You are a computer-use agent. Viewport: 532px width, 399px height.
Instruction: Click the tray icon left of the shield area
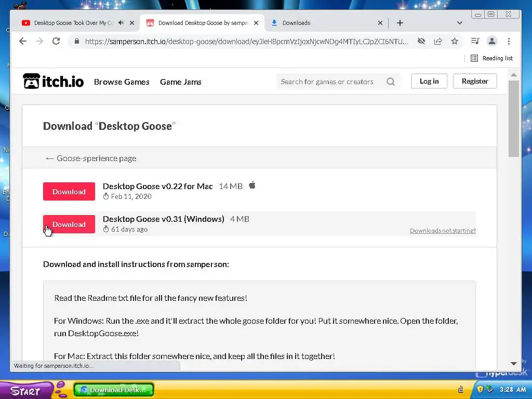461,389
